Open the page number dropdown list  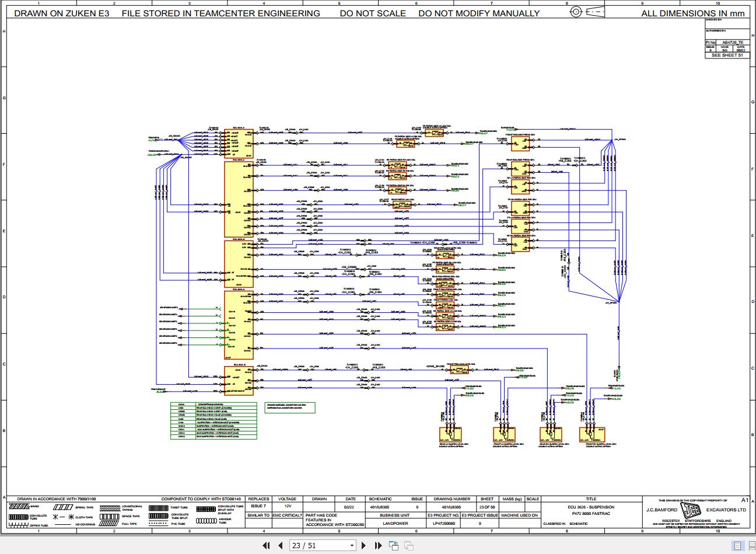(352, 545)
